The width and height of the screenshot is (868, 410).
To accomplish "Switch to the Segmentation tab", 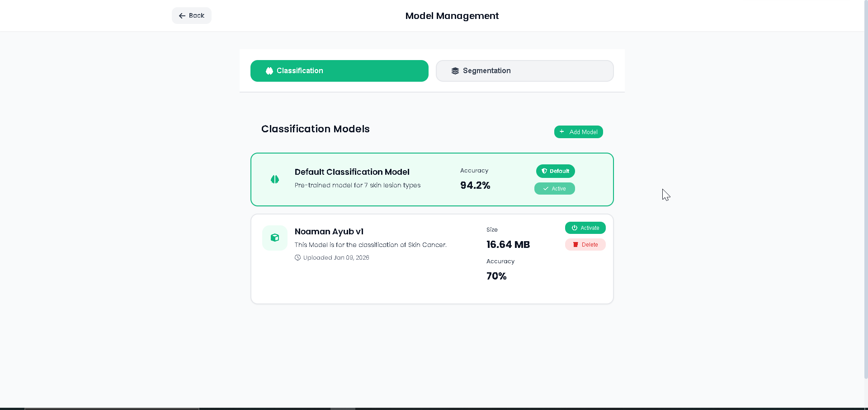I will point(524,71).
